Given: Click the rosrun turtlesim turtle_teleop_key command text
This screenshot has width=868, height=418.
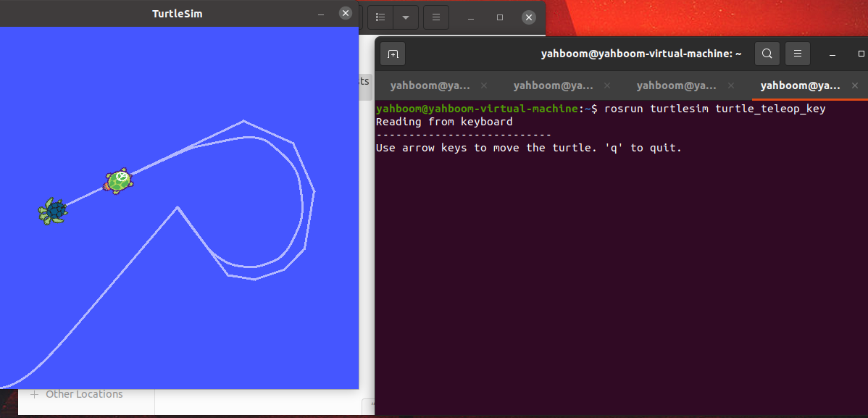Looking at the screenshot, I should coord(715,109).
